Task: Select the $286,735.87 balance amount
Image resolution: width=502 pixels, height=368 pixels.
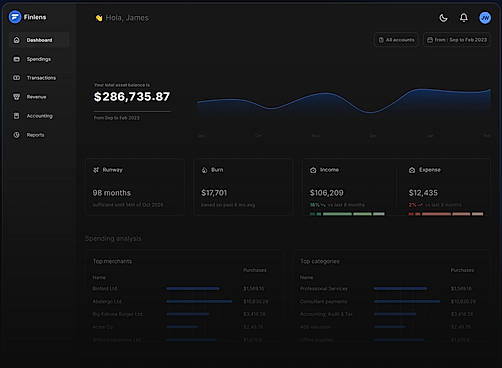Action: coord(132,97)
